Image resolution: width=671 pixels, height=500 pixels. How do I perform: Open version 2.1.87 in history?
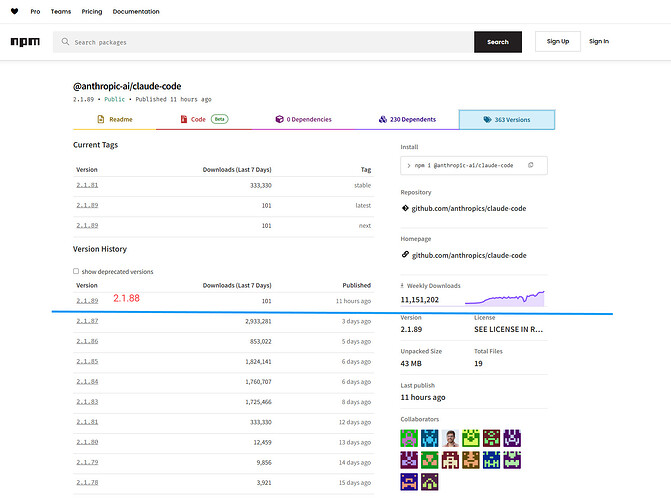(x=87, y=321)
